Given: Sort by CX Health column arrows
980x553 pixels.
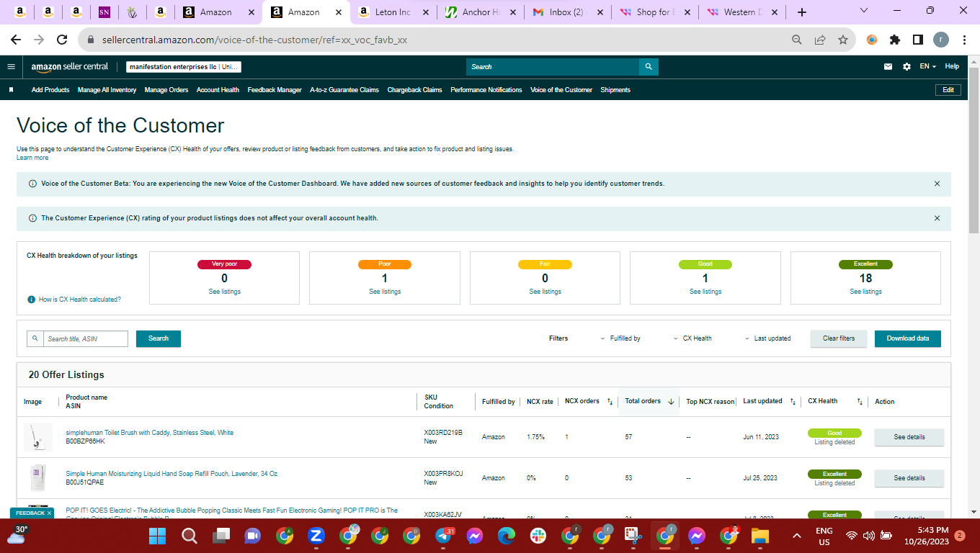Looking at the screenshot, I should [x=860, y=402].
